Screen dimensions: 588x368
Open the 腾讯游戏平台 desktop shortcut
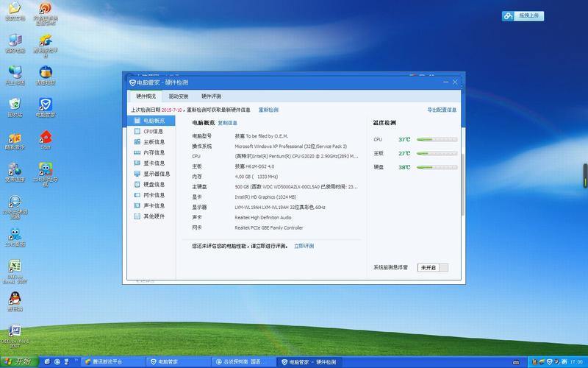46,45
